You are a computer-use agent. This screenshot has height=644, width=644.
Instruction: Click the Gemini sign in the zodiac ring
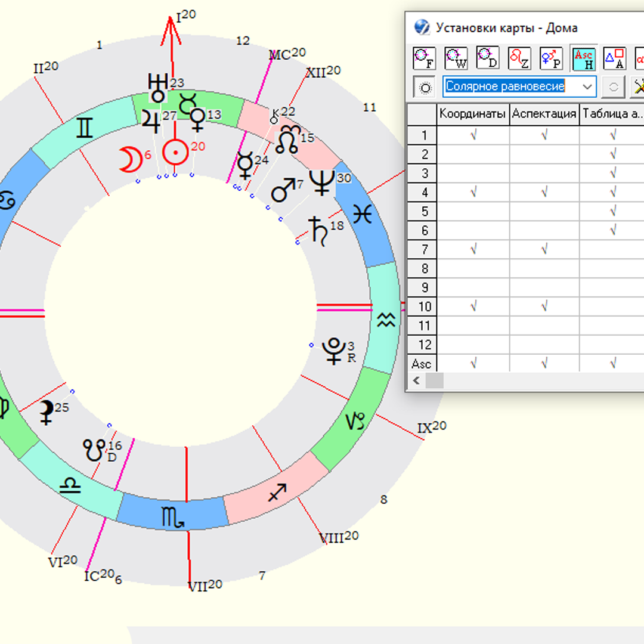pos(84,128)
